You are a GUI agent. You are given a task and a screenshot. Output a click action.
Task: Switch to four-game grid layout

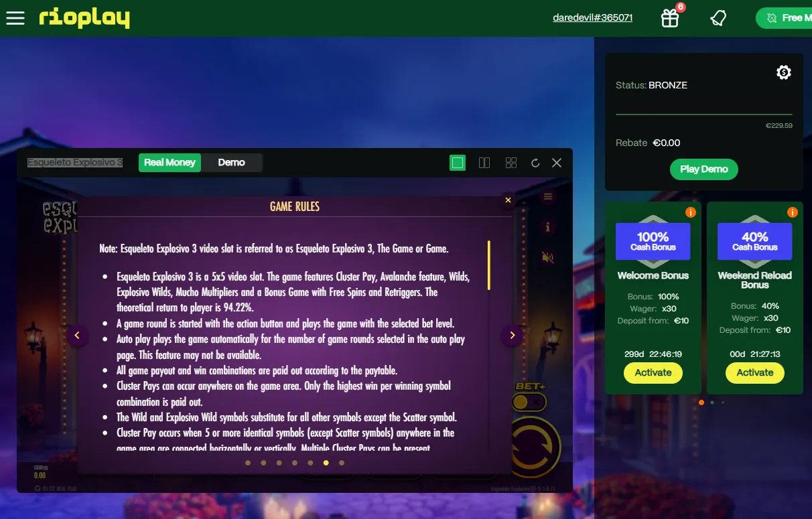click(x=511, y=163)
